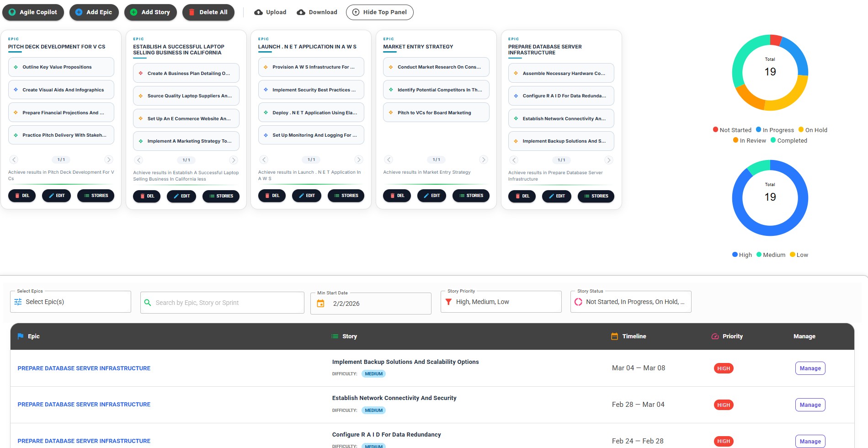Image resolution: width=868 pixels, height=448 pixels.
Task: Hide the Top Panel
Action: tap(379, 12)
